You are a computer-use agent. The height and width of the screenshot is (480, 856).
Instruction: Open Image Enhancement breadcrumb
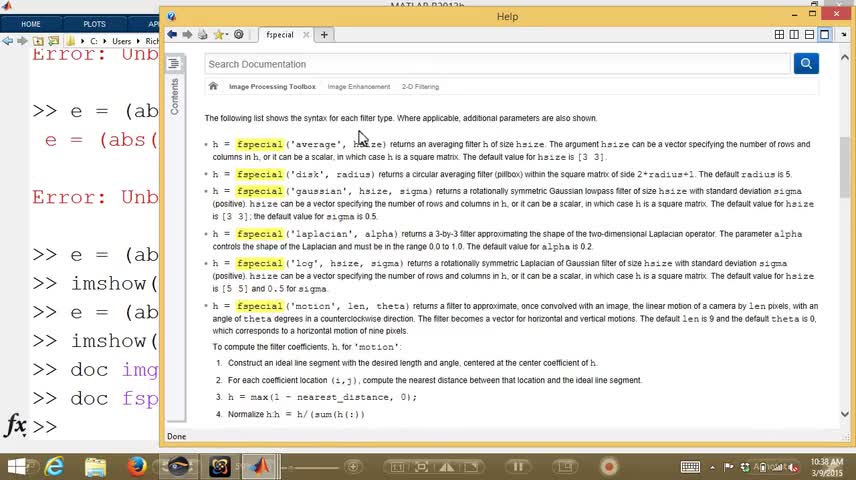359,87
